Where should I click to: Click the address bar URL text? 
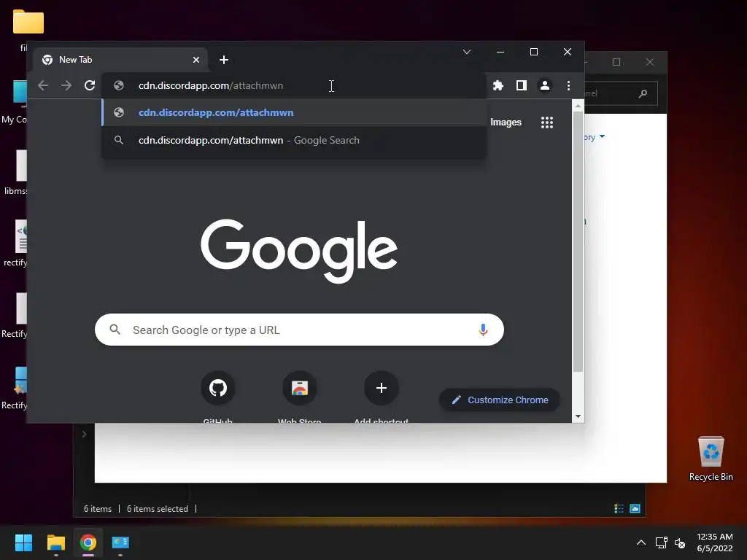(x=211, y=86)
